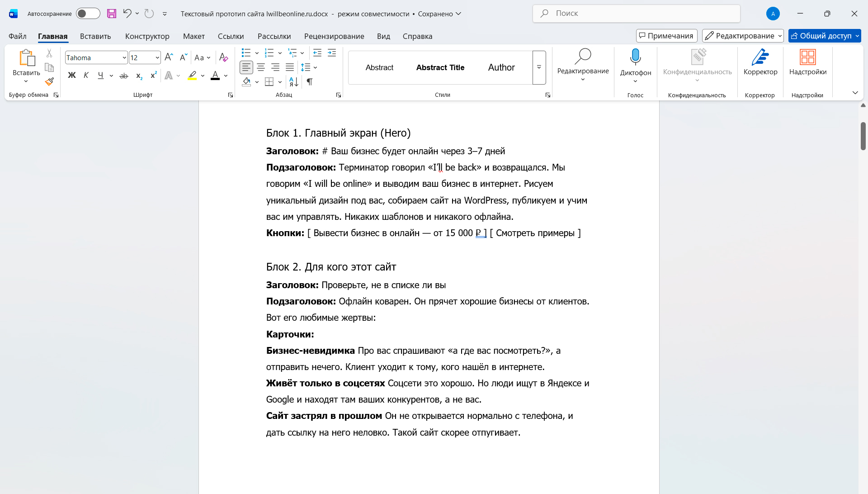Open the Tahoma font name dropdown

pos(124,57)
